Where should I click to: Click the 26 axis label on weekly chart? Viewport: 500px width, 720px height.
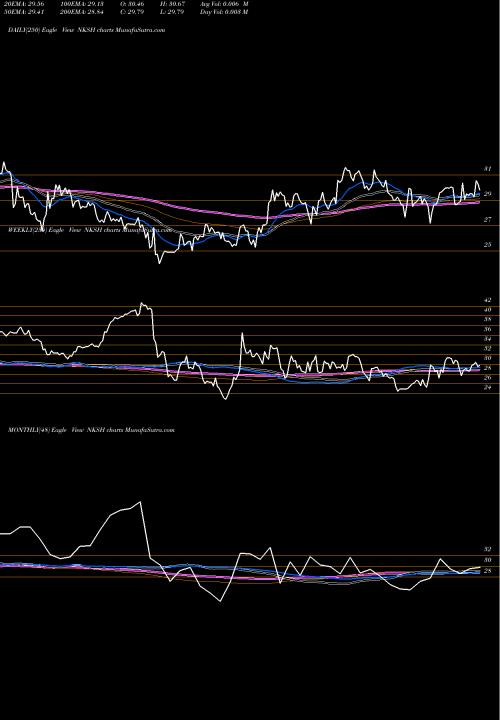click(x=488, y=377)
